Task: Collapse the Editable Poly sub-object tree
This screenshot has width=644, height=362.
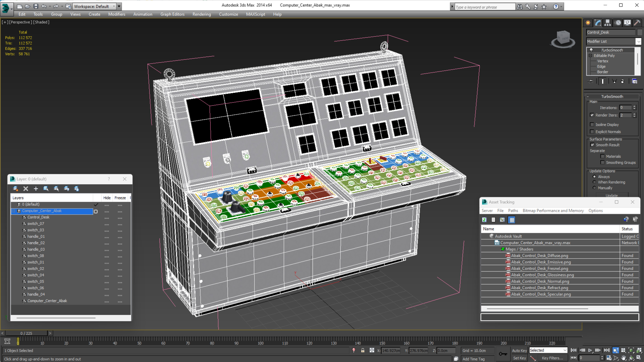Action: pyautogui.click(x=590, y=55)
